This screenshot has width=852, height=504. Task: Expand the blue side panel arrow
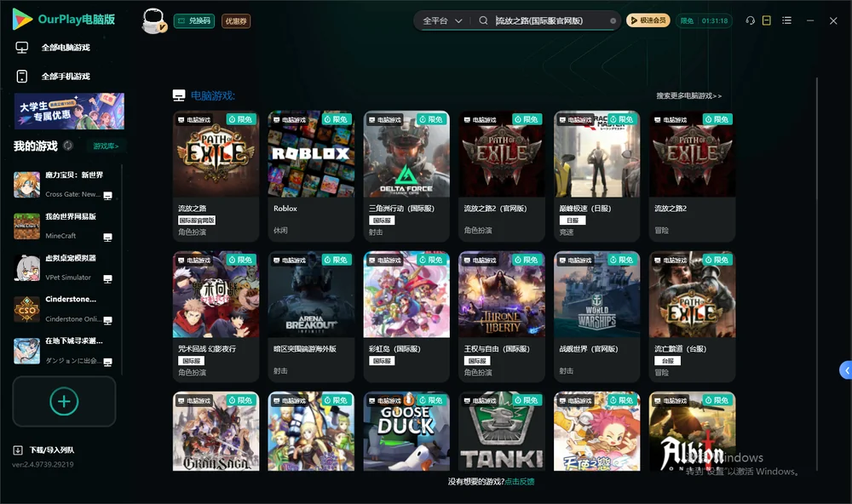click(846, 370)
